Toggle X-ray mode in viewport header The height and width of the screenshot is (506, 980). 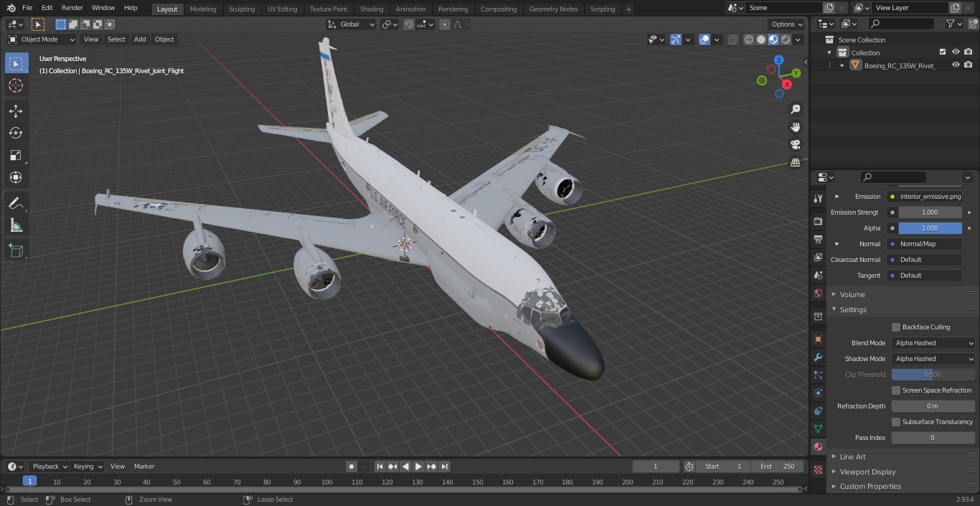point(732,39)
